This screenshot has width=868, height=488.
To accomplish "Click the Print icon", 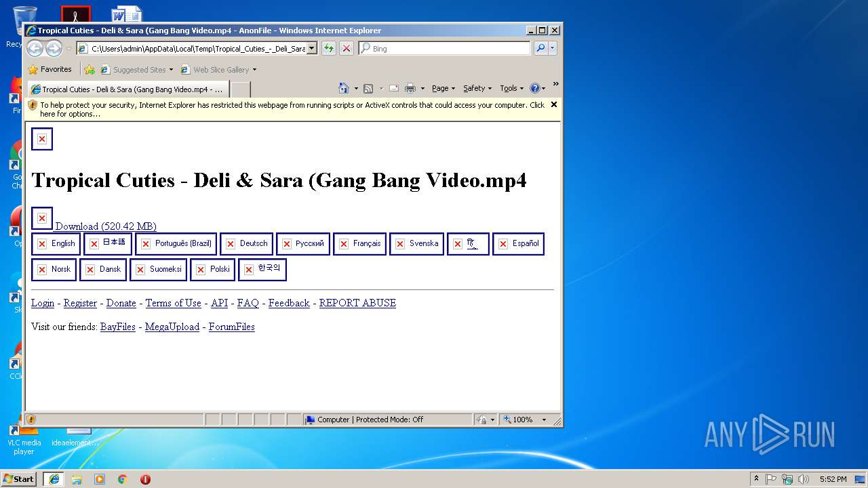I will (x=410, y=88).
